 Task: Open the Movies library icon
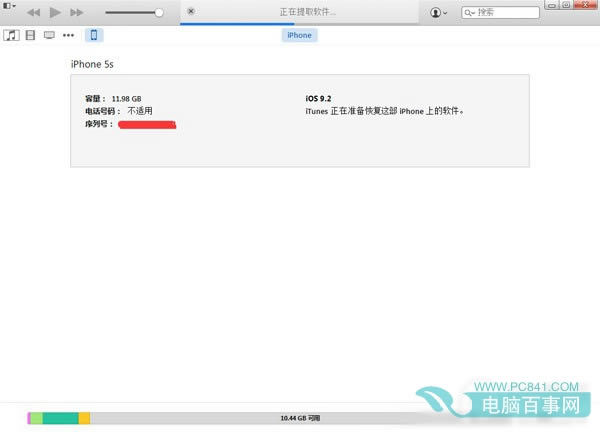click(x=30, y=35)
